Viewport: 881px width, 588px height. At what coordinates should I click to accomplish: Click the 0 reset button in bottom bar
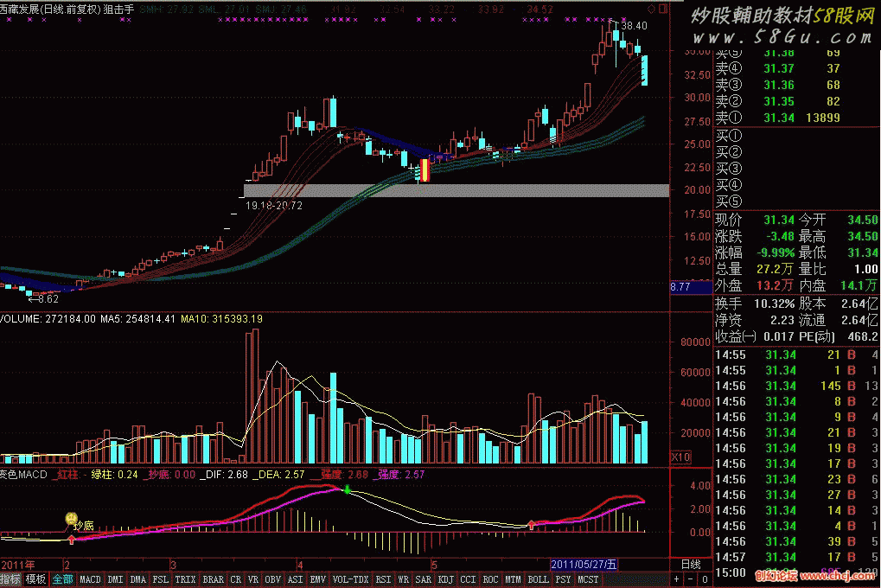coord(705,579)
